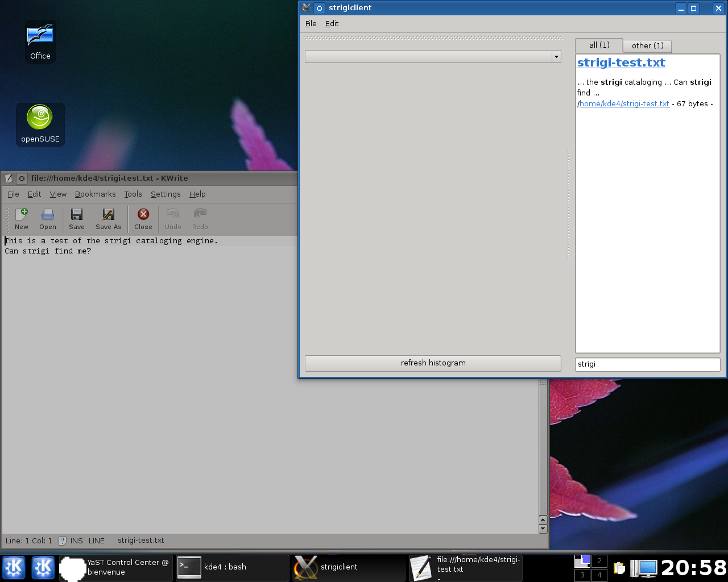The height and width of the screenshot is (582, 728).
Task: Toggle INS insert mode in KWrite status bar
Action: pyautogui.click(x=76, y=541)
